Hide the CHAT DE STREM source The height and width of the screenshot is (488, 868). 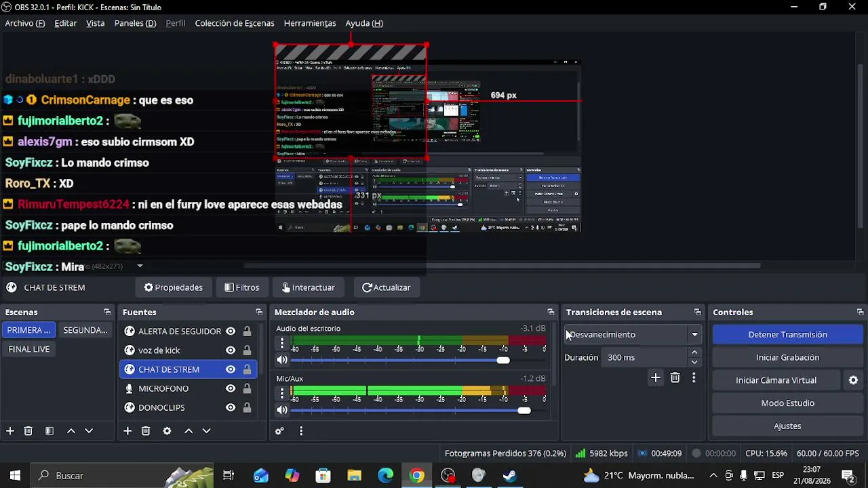click(x=231, y=369)
